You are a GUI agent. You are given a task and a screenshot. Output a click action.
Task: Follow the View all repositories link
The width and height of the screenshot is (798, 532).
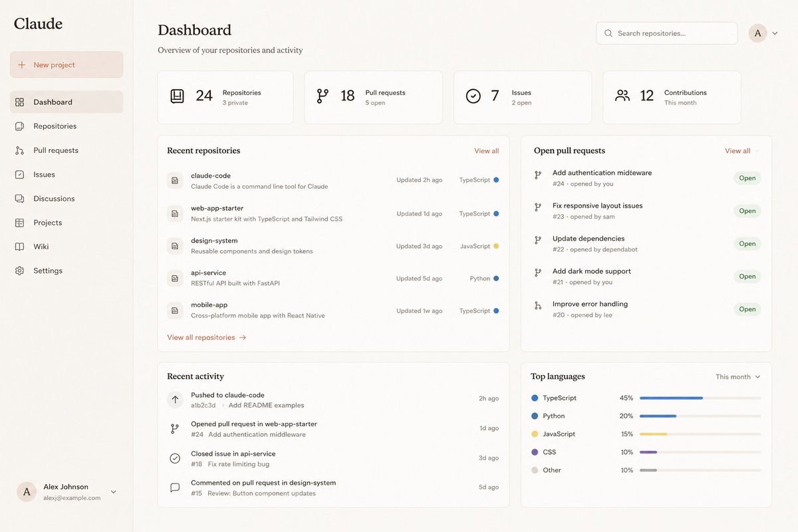(207, 338)
